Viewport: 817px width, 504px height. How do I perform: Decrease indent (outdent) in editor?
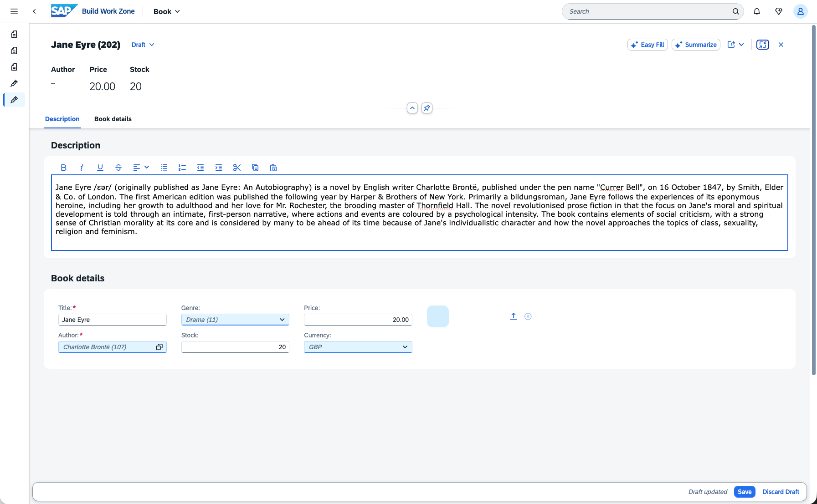pyautogui.click(x=200, y=168)
